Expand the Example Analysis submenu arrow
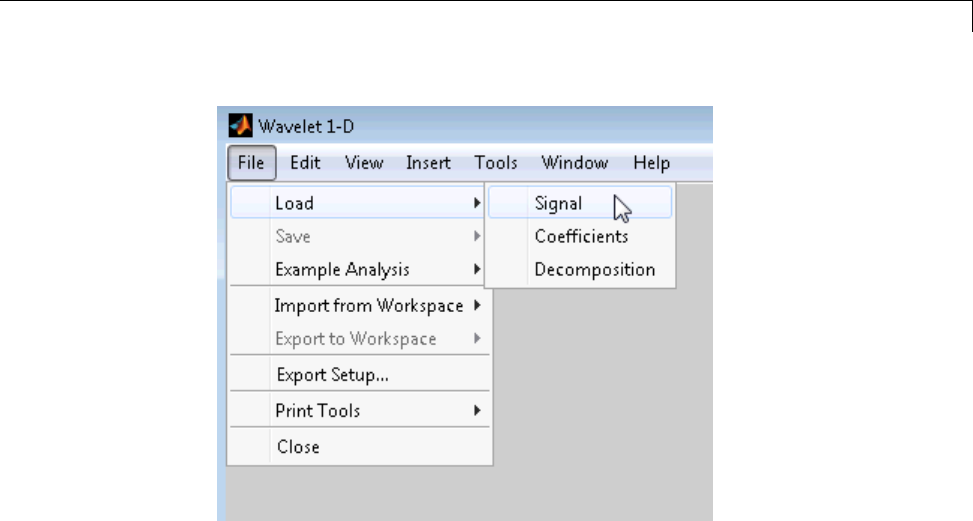Screen dimensions: 973x521 coord(478,270)
